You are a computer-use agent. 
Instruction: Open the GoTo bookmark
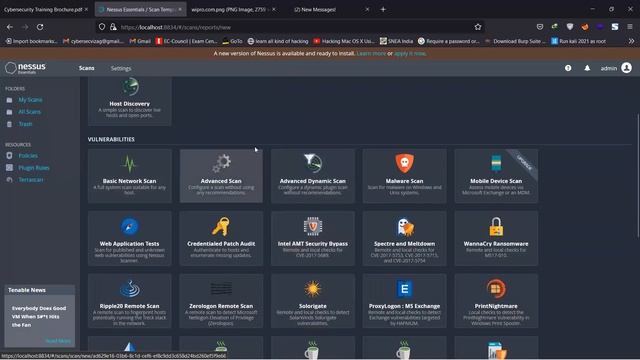pyautogui.click(x=232, y=41)
